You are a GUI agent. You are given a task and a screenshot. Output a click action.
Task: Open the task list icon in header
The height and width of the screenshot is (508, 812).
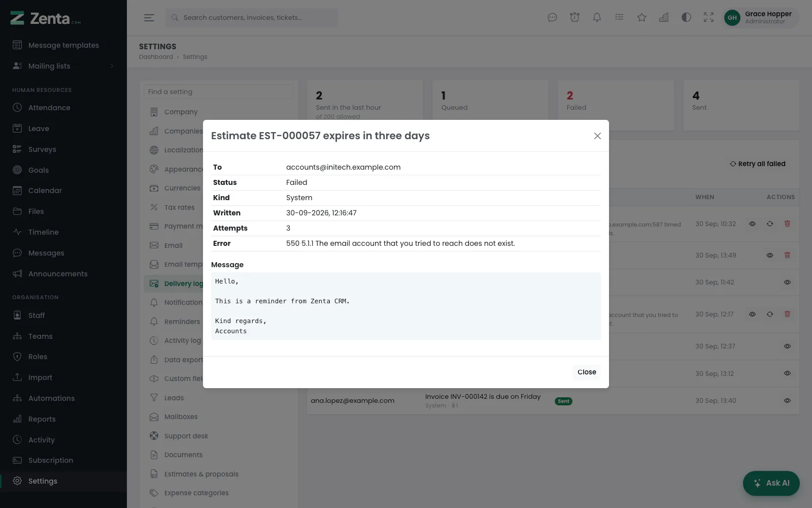[x=619, y=18]
